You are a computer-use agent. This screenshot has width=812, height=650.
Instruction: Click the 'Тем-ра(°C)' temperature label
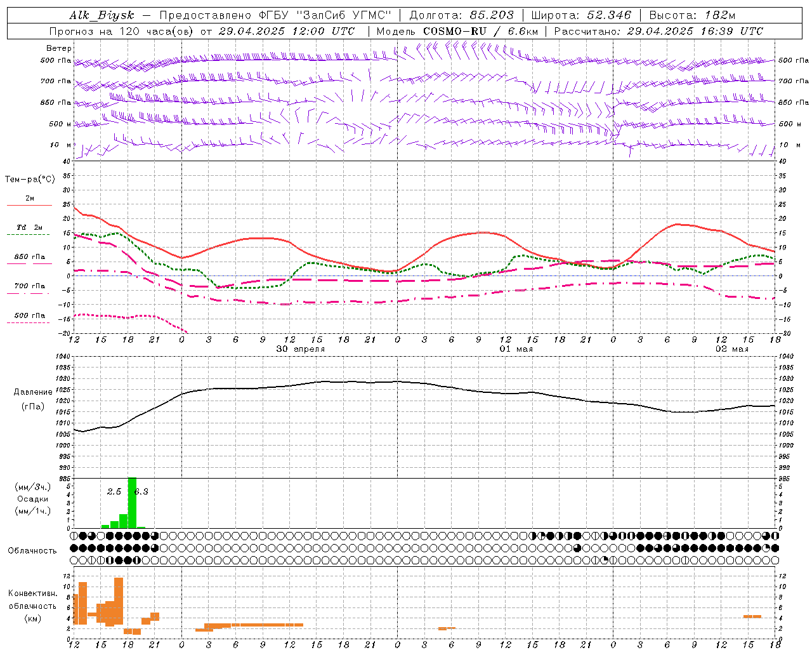point(30,180)
